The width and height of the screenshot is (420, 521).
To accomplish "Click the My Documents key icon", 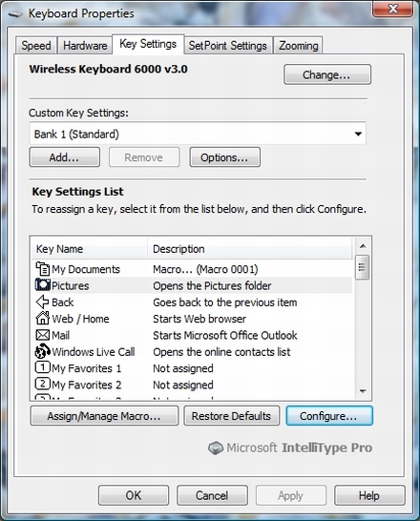I will (43, 269).
